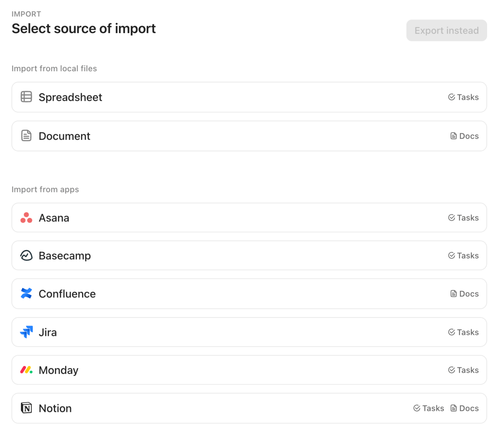The width and height of the screenshot is (504, 431).
Task: Select the Asana logo icon
Action: [26, 217]
